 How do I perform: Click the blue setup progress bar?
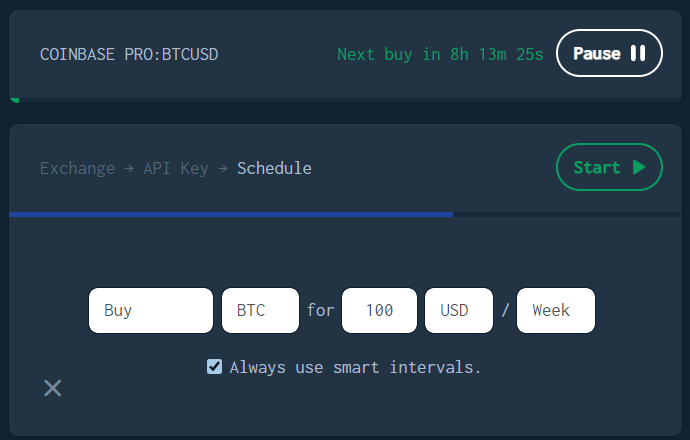(x=231, y=215)
